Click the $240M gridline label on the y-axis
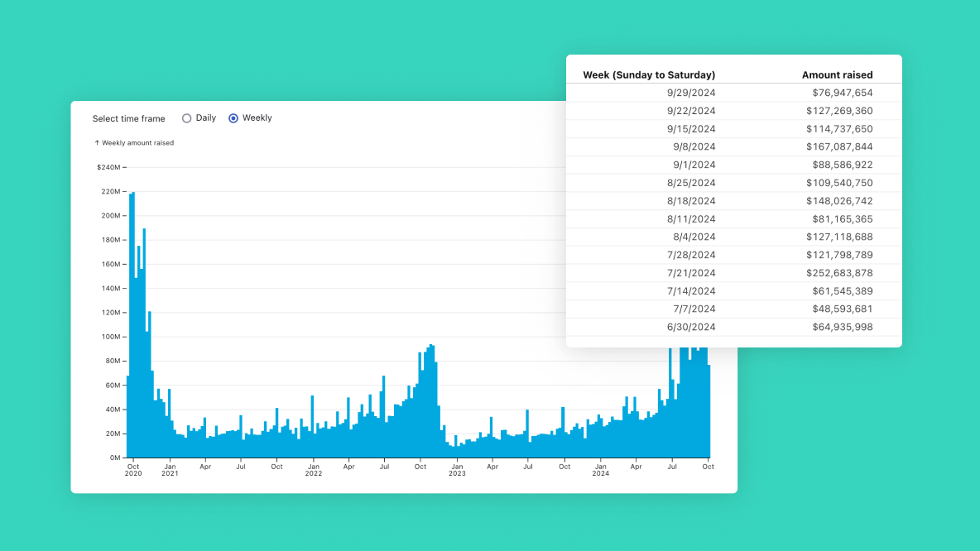Screen dimensions: 980x551 [108, 166]
